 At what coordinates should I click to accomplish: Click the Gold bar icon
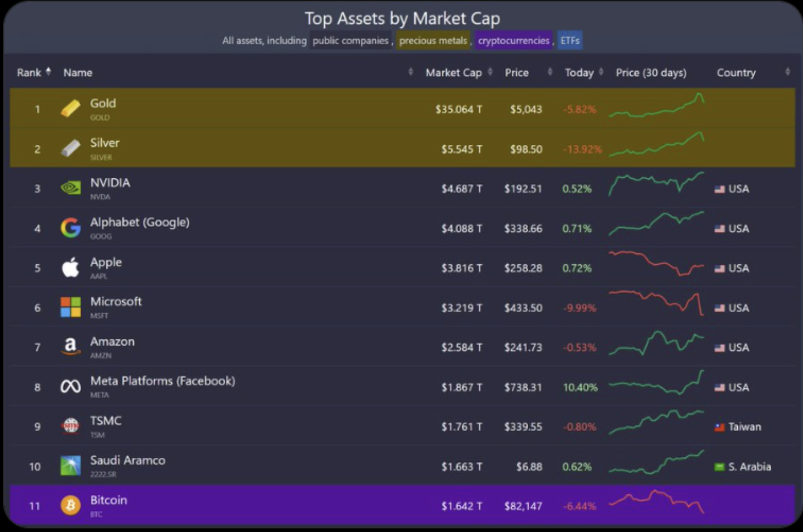[x=70, y=109]
